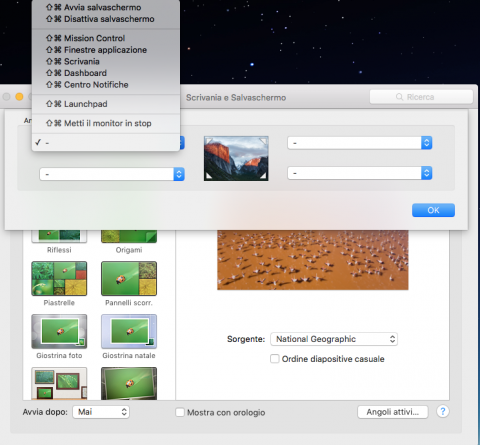Open the top-right corner dropdown

point(360,143)
